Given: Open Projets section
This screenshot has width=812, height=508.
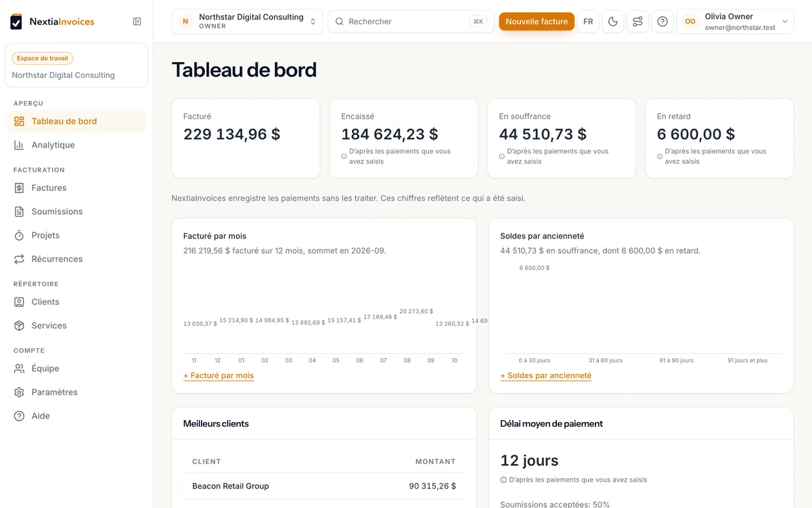Looking at the screenshot, I should click(76, 235).
